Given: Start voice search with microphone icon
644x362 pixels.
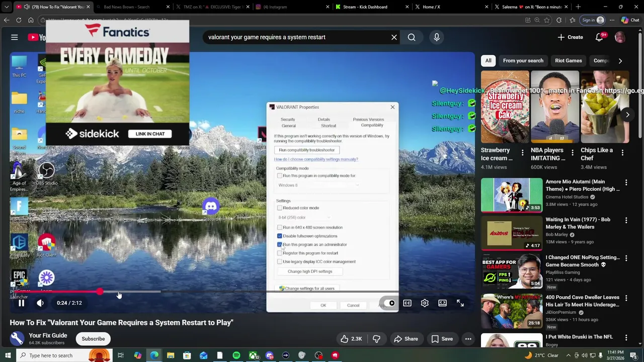Looking at the screenshot, I should [437, 37].
